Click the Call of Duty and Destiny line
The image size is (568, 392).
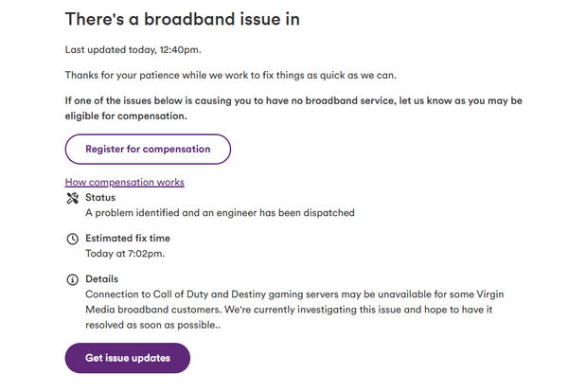294,294
